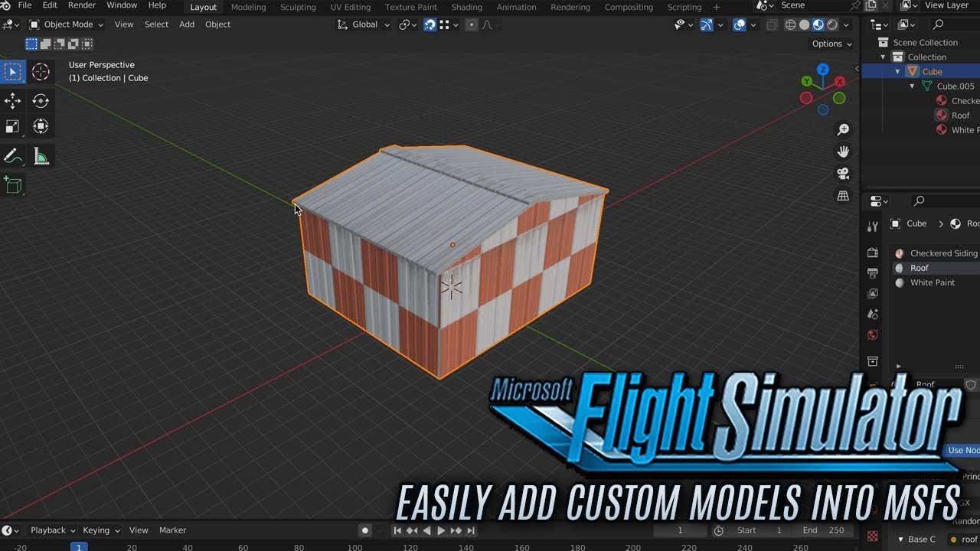Click the Pan view hand icon

(843, 152)
